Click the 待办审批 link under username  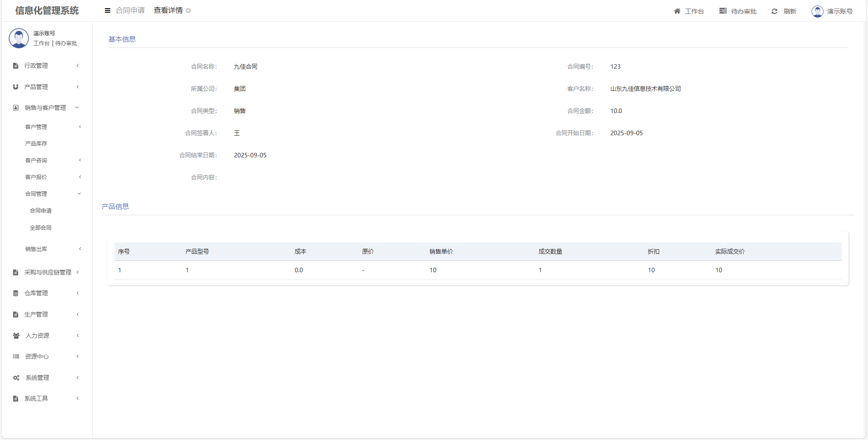[66, 43]
